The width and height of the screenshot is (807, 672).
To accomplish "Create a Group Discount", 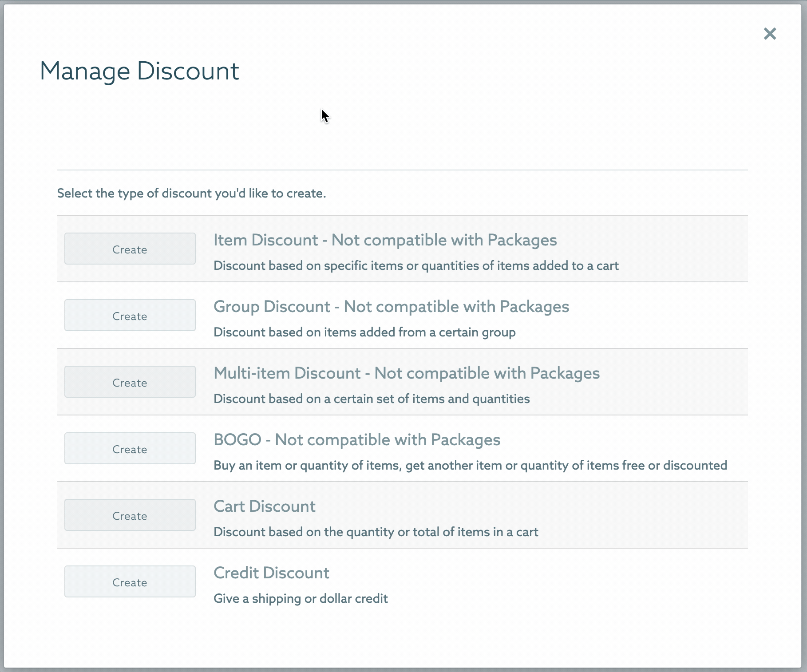I will click(130, 315).
